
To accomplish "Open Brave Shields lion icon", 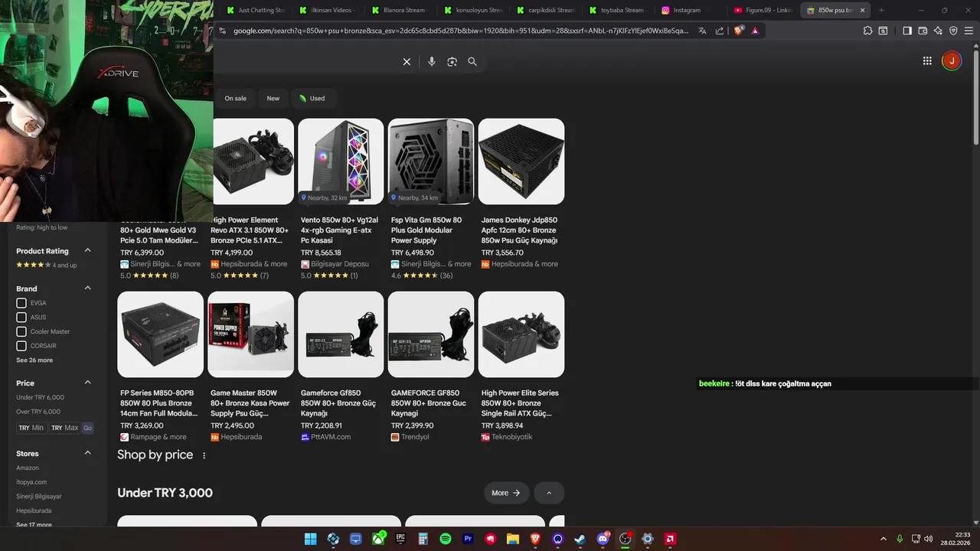I will click(738, 31).
